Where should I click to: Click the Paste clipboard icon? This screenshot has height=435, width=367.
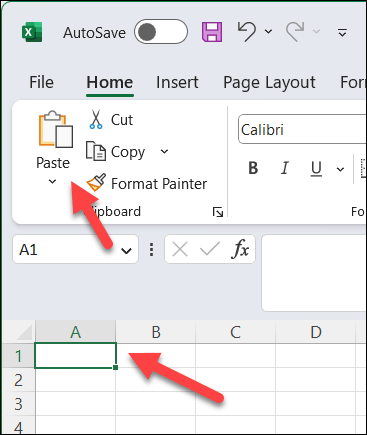coord(56,130)
